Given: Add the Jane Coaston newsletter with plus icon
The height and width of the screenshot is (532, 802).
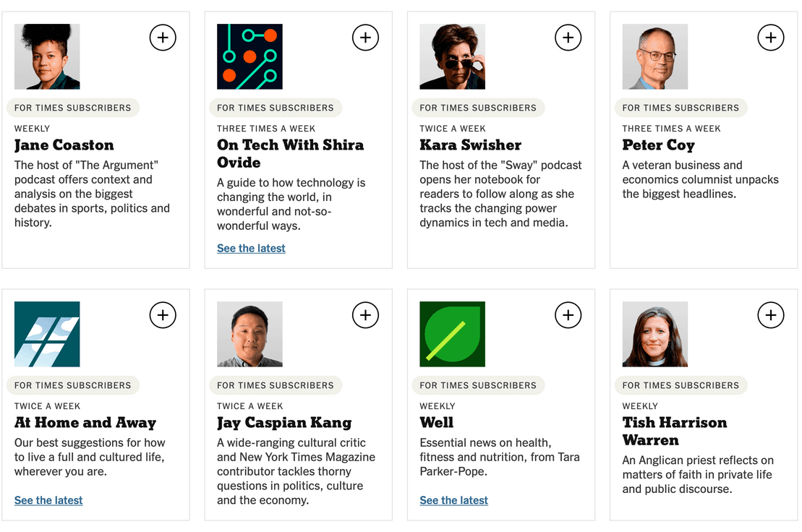Looking at the screenshot, I should tap(163, 38).
